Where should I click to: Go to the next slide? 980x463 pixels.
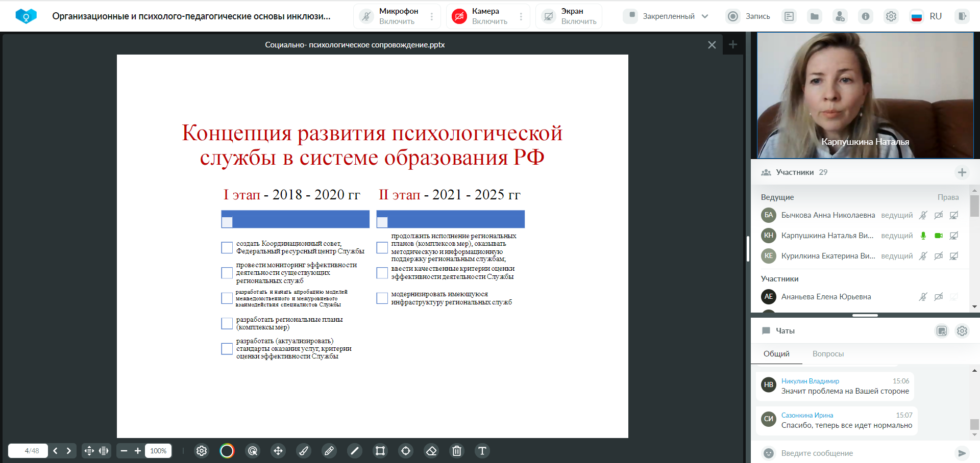coord(69,451)
